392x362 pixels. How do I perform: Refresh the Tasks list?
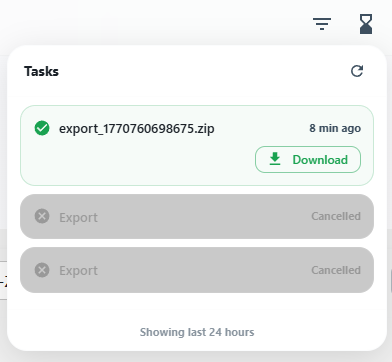click(357, 71)
